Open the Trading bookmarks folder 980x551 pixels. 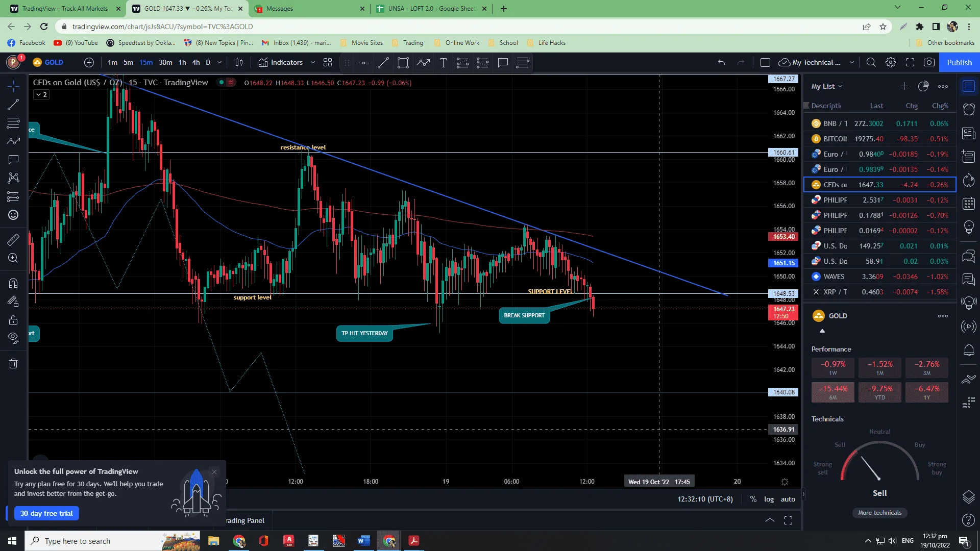(x=407, y=43)
